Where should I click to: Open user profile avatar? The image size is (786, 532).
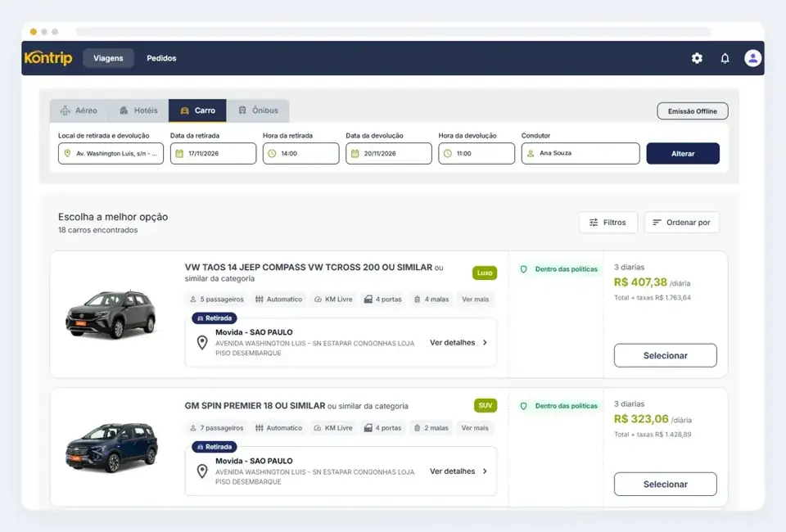tap(752, 58)
